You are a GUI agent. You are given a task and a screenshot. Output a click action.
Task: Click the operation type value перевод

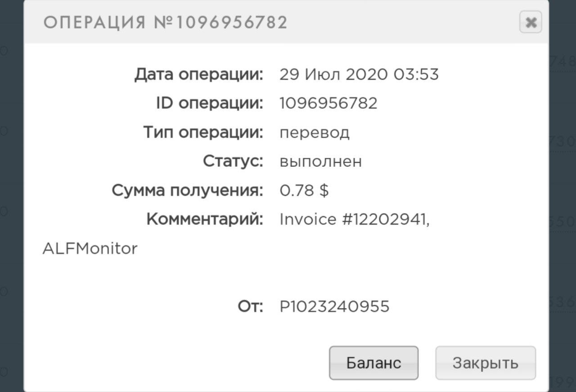click(314, 133)
